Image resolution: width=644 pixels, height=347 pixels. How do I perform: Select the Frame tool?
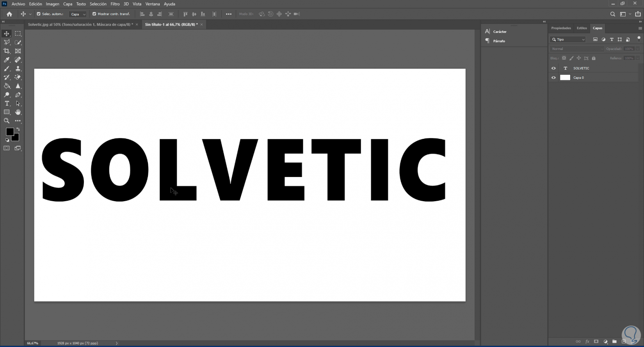coord(18,51)
